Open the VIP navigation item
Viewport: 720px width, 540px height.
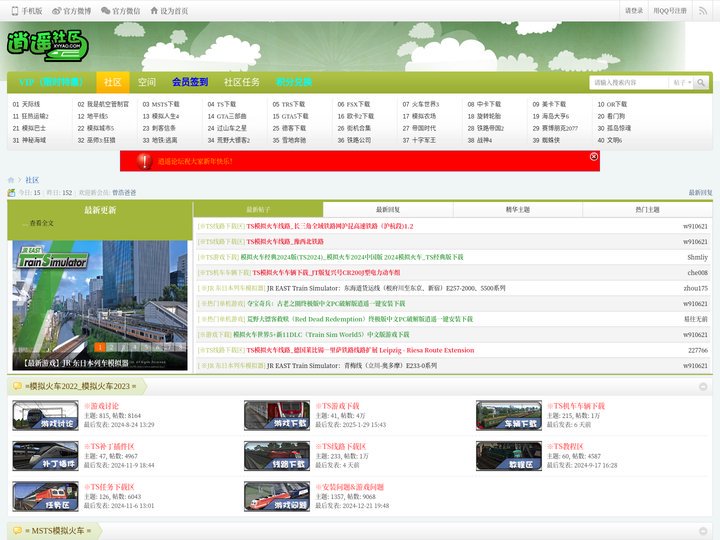tap(51, 82)
